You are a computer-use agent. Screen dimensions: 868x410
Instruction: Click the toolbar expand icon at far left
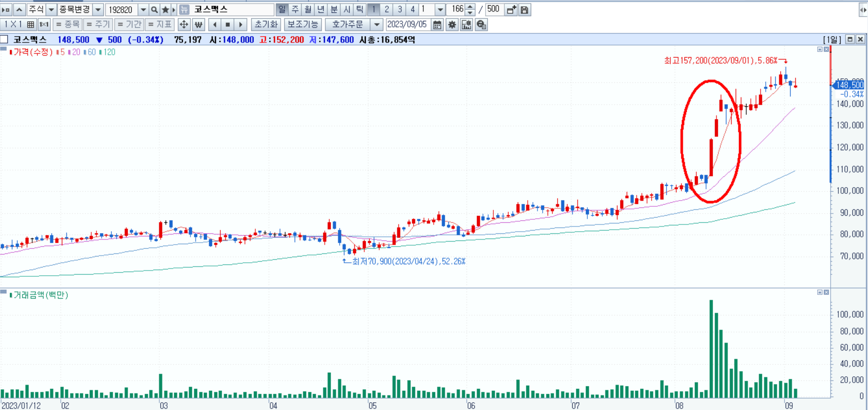(x=6, y=10)
